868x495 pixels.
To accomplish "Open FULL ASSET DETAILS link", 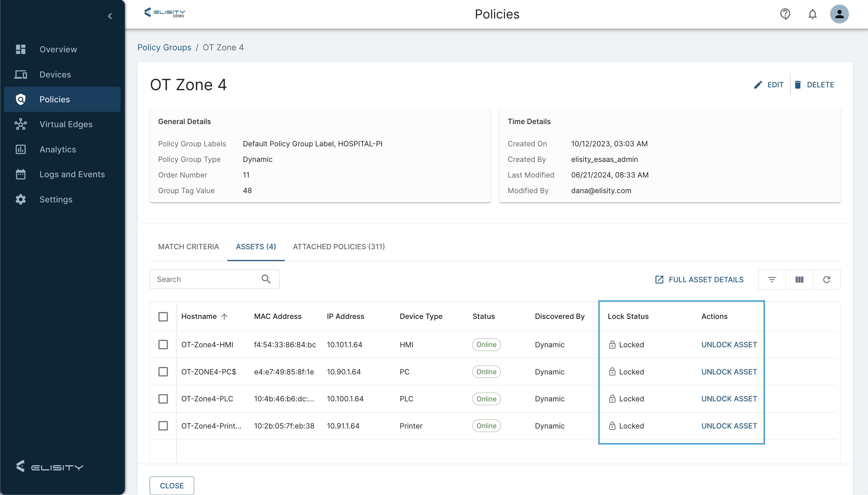I will click(x=699, y=280).
